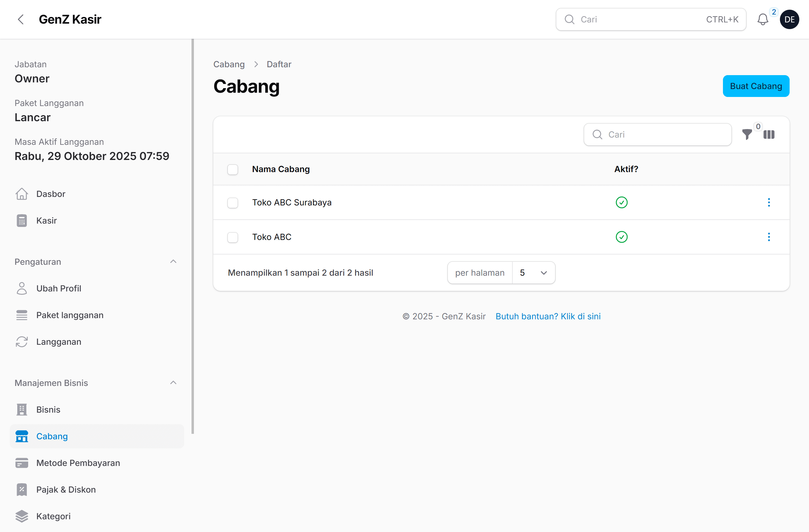809x532 pixels.
Task: Open the table filter funnel icon
Action: [747, 135]
